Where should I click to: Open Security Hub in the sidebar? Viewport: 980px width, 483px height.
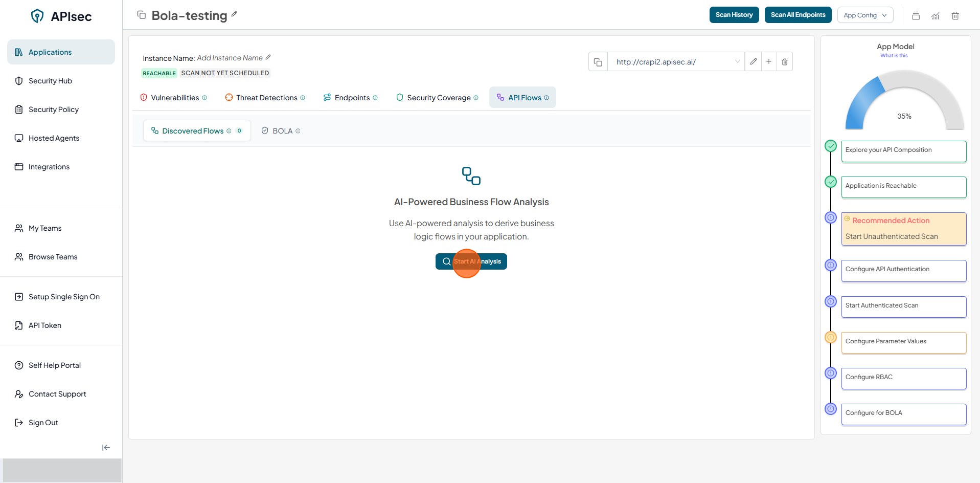coord(50,81)
